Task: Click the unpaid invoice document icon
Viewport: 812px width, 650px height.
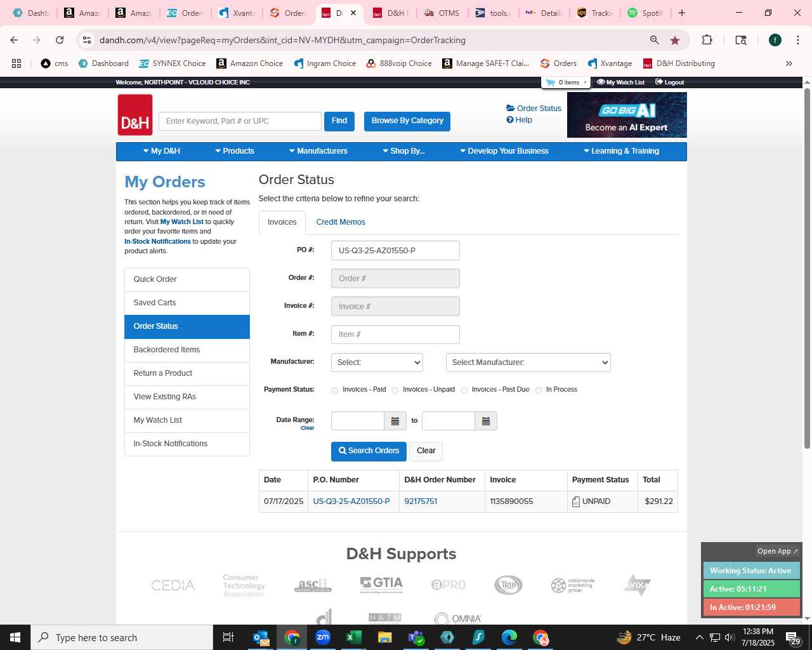Action: coord(576,501)
